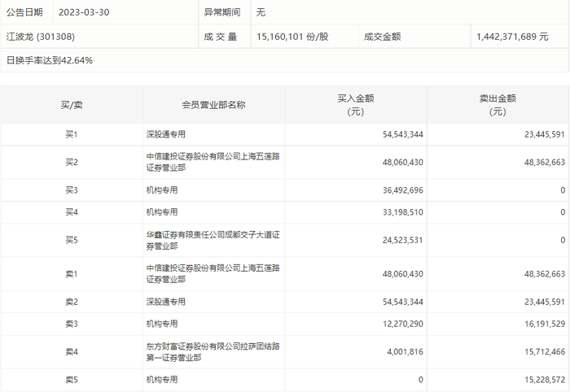The height and width of the screenshot is (392, 570).
Task: Select buy amount 54,543,344 in 买1 row
Action: 403,135
